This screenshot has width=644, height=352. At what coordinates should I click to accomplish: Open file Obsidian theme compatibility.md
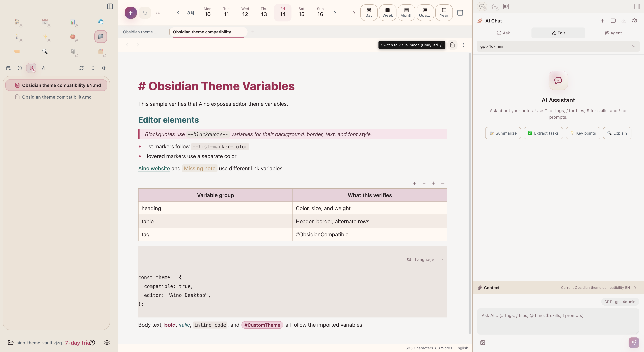click(57, 97)
